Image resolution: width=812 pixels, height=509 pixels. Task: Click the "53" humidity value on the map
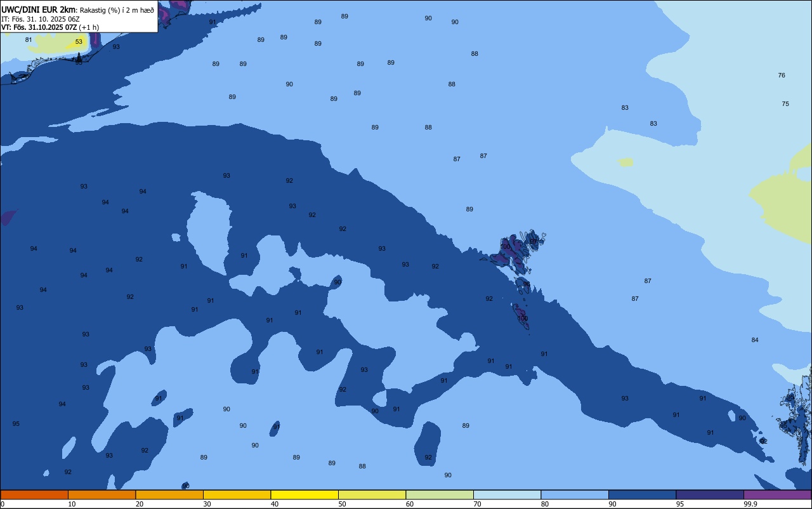tap(79, 42)
